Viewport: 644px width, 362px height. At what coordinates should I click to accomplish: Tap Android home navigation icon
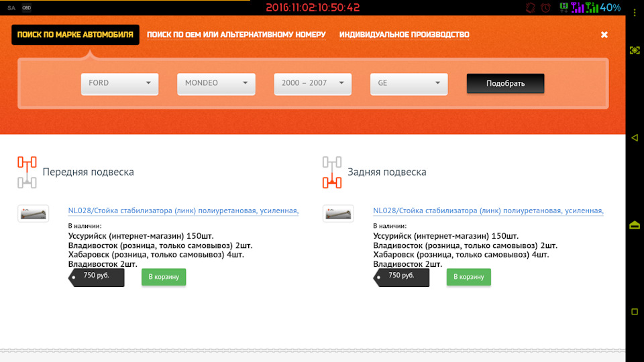coord(635,225)
